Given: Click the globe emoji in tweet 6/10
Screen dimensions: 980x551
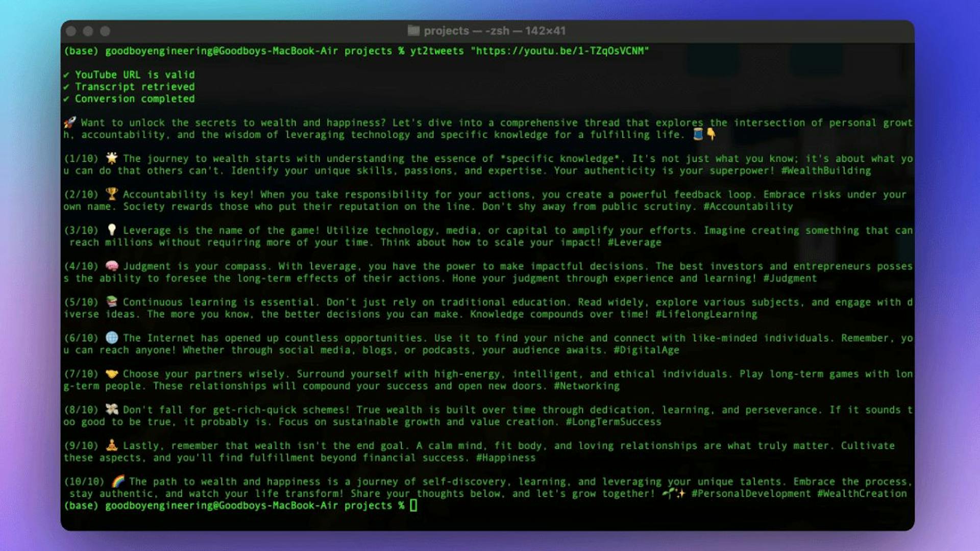Looking at the screenshot, I should (x=111, y=338).
